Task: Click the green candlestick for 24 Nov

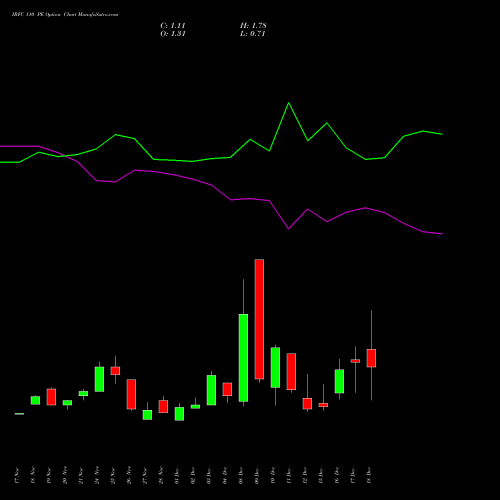Action: (x=99, y=379)
